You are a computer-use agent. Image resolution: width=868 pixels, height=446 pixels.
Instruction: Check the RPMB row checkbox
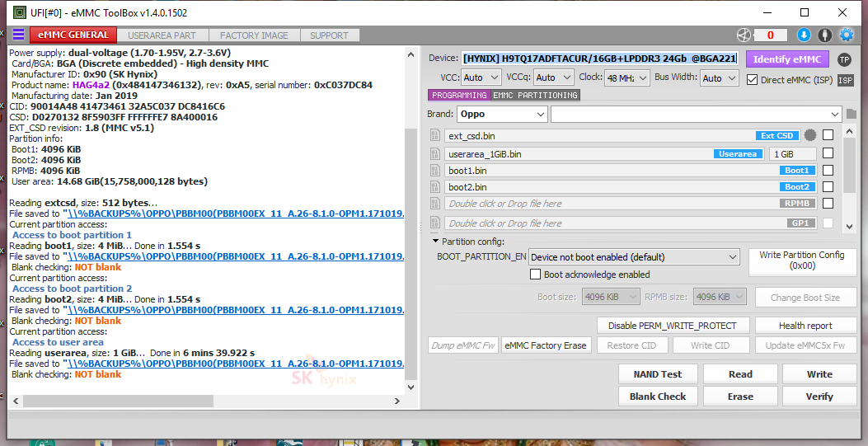(x=828, y=203)
